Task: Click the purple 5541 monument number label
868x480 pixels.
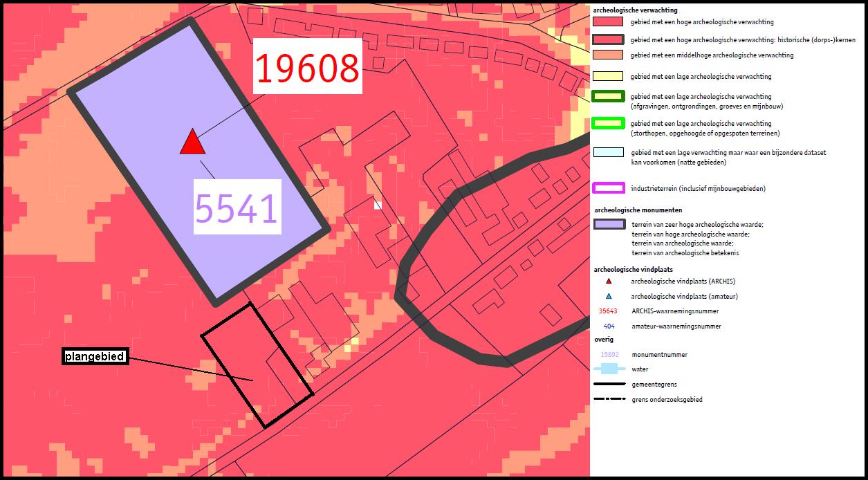Action: tap(237, 207)
